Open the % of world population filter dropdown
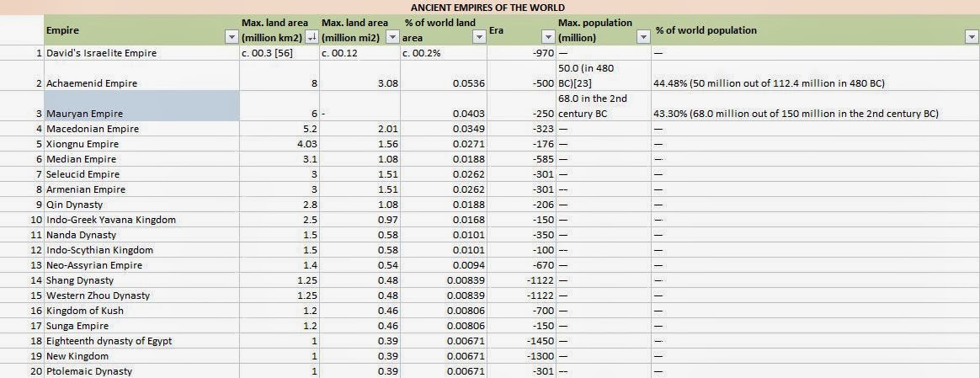 click(972, 38)
